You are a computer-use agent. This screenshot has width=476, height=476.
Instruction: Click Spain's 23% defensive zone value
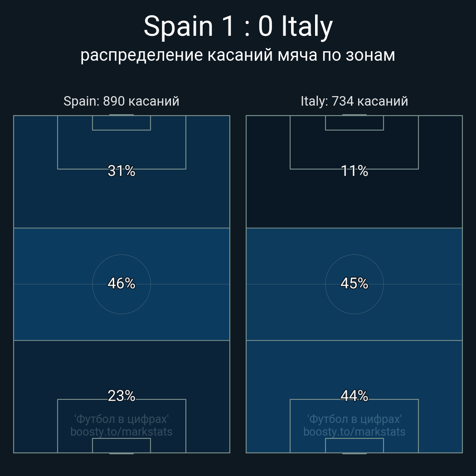click(x=121, y=396)
